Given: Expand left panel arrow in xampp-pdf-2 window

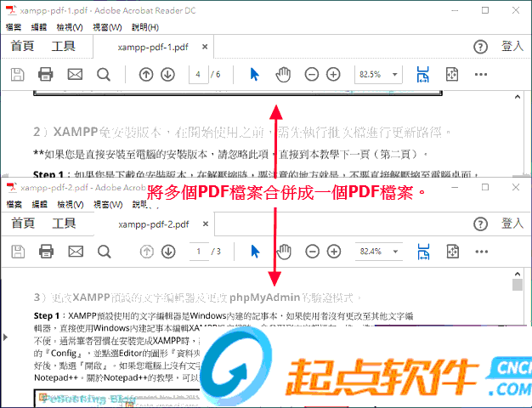Looking at the screenshot, I should [5, 337].
